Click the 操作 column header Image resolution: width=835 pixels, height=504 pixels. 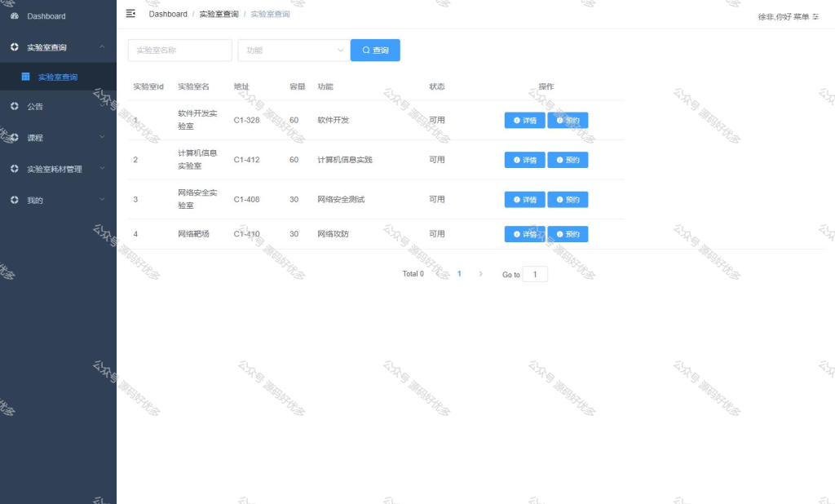click(546, 86)
